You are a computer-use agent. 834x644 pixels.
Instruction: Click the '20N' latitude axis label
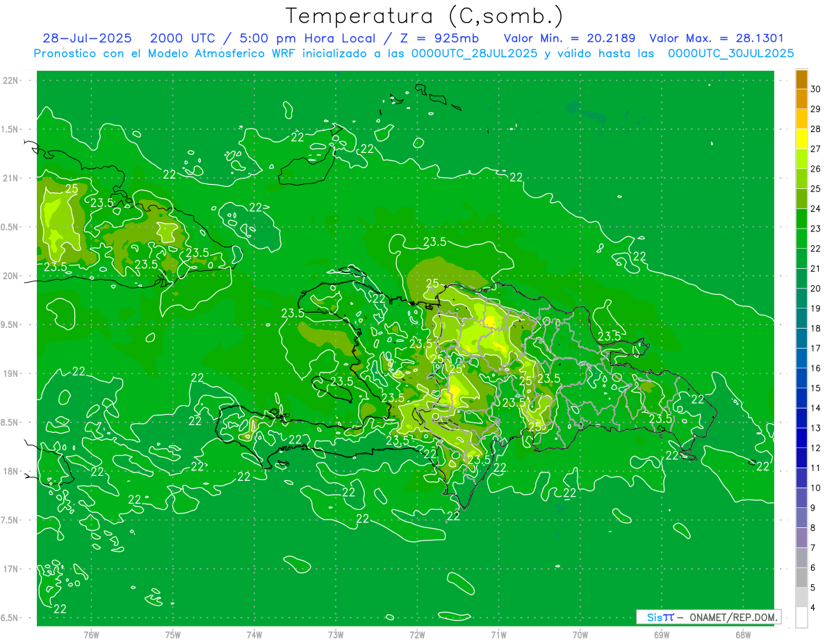tap(10, 276)
